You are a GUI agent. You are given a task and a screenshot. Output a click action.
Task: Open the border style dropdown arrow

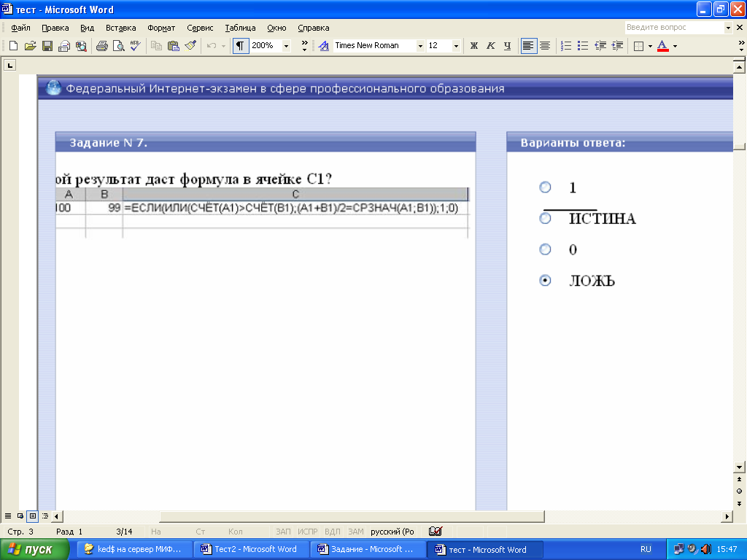[650, 46]
